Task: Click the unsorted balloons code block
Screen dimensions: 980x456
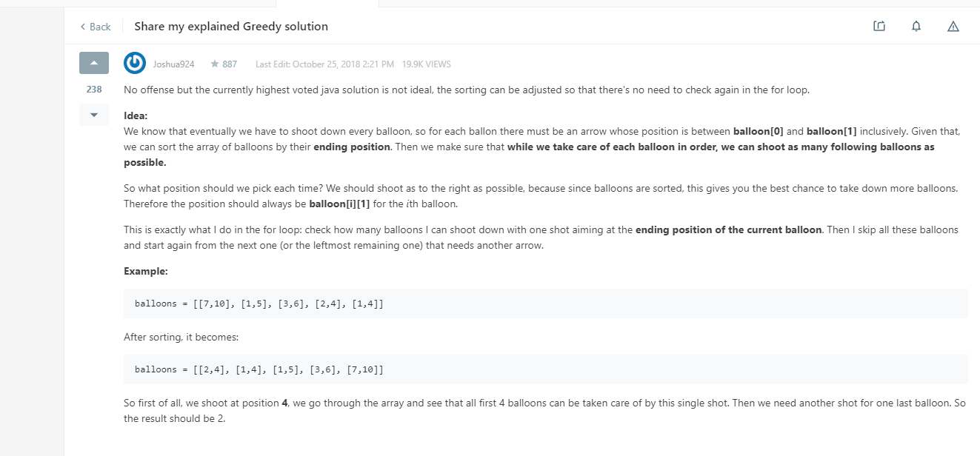Action: (x=545, y=304)
